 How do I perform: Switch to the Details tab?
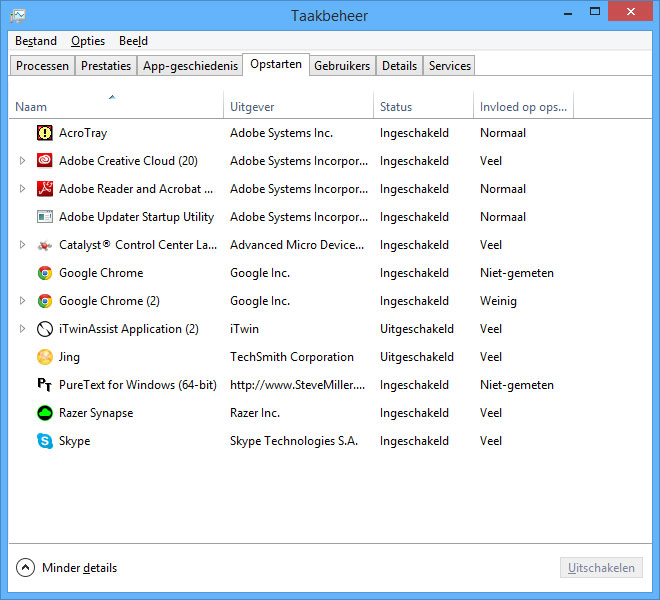pyautogui.click(x=399, y=66)
